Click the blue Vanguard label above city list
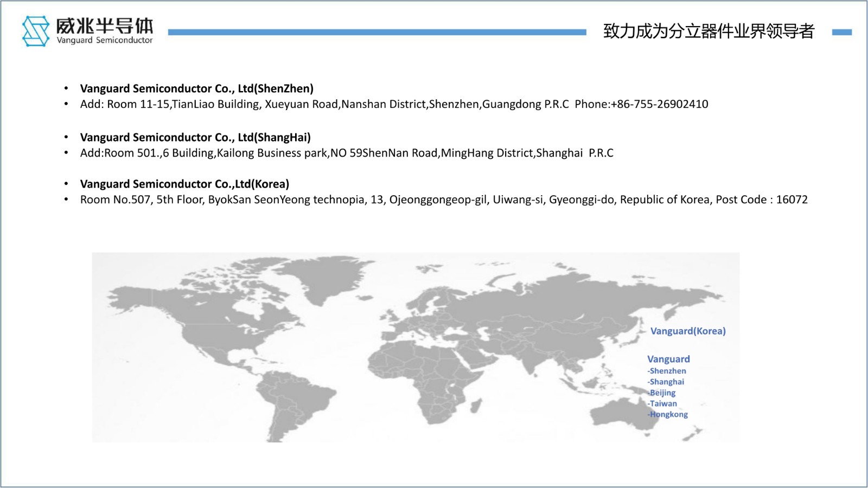This screenshot has width=868, height=488. [668, 359]
